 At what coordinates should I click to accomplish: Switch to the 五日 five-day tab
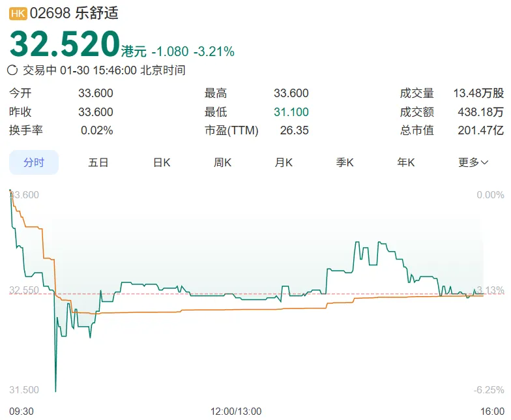pos(98,162)
